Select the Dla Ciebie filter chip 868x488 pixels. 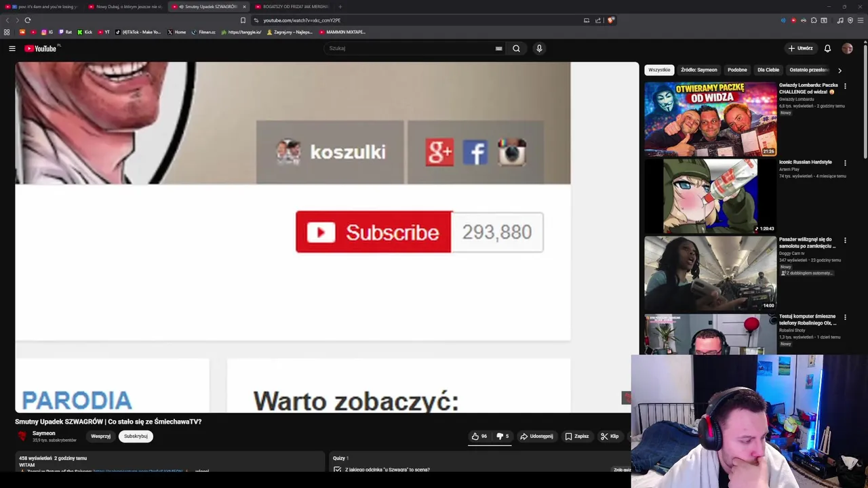768,70
